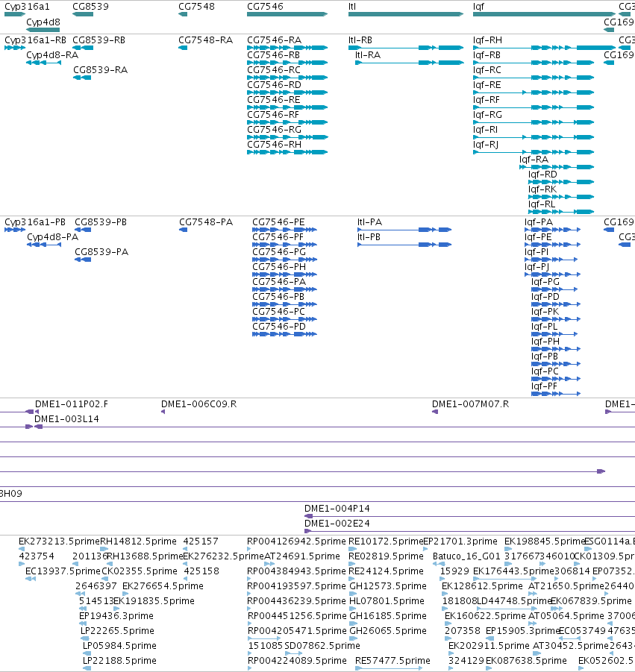Select the ltl-PB CDS label
This screenshot has height=672, width=635.
(x=369, y=237)
